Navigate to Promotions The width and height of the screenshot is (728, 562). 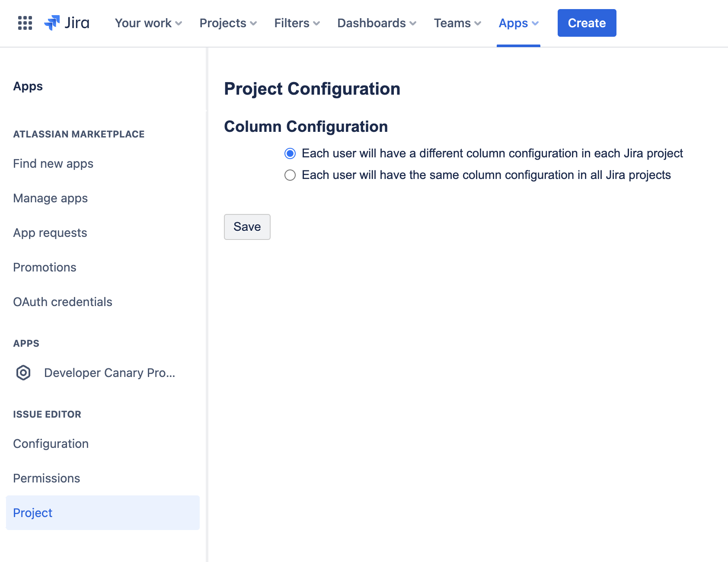click(x=45, y=268)
